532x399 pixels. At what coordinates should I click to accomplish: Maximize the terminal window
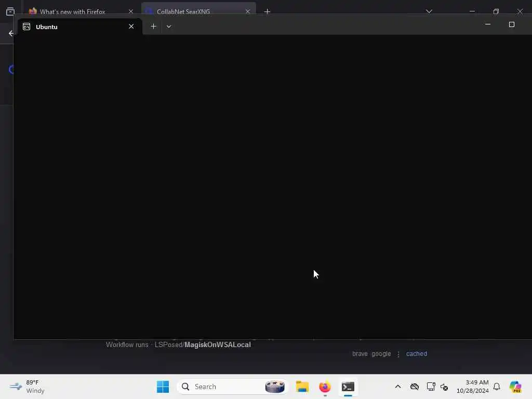point(512,24)
